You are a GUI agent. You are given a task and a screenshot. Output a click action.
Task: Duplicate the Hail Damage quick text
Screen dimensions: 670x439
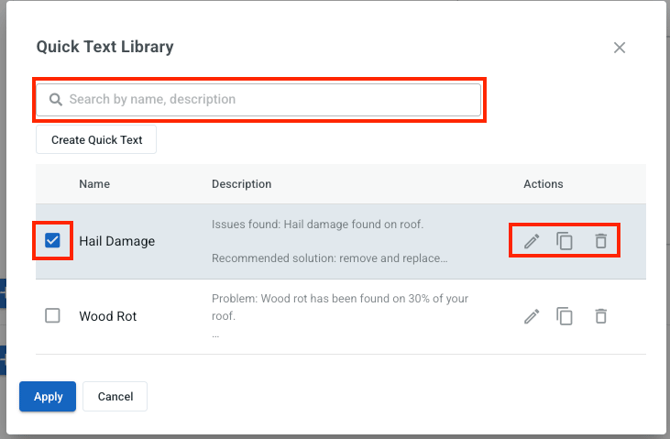[x=565, y=241]
